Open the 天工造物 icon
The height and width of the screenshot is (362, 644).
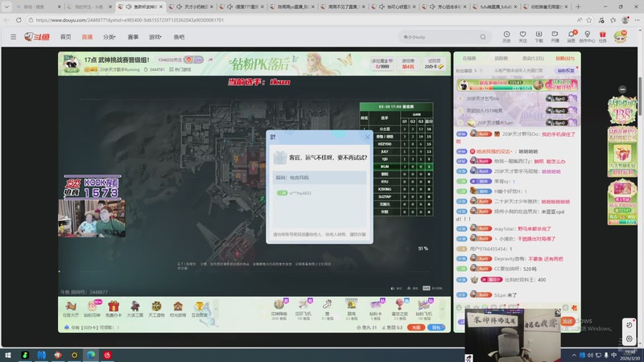[156, 310]
